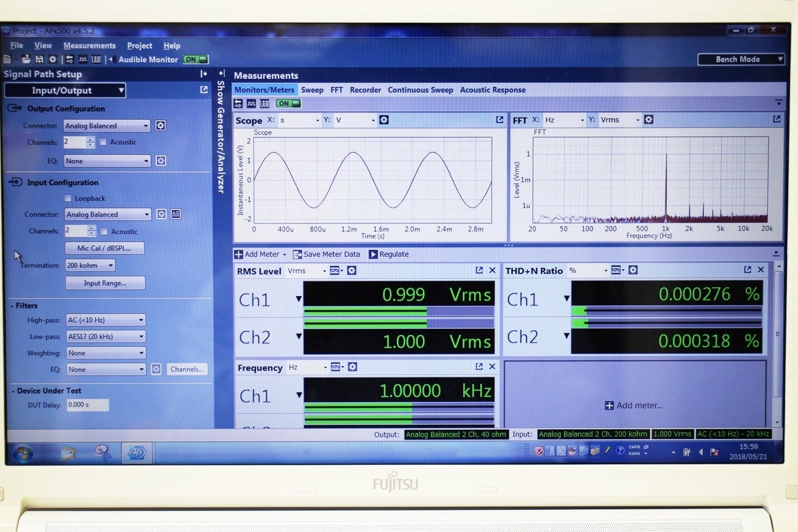Open Frequency meter settings gear

[352, 367]
